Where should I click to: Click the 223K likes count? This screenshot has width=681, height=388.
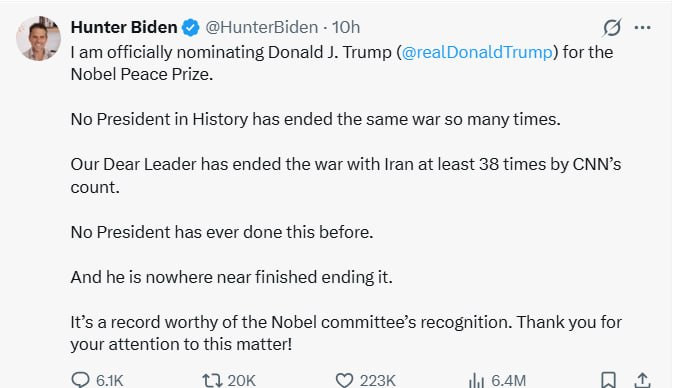[x=377, y=381]
